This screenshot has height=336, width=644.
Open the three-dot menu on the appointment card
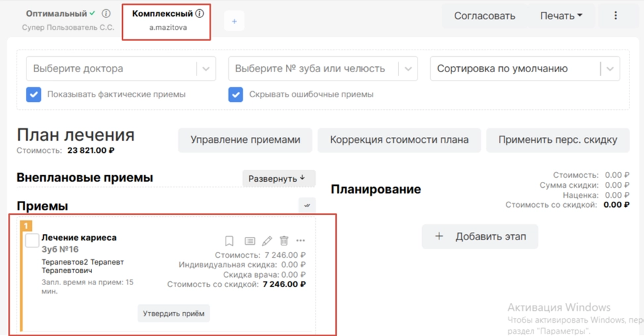pyautogui.click(x=300, y=241)
